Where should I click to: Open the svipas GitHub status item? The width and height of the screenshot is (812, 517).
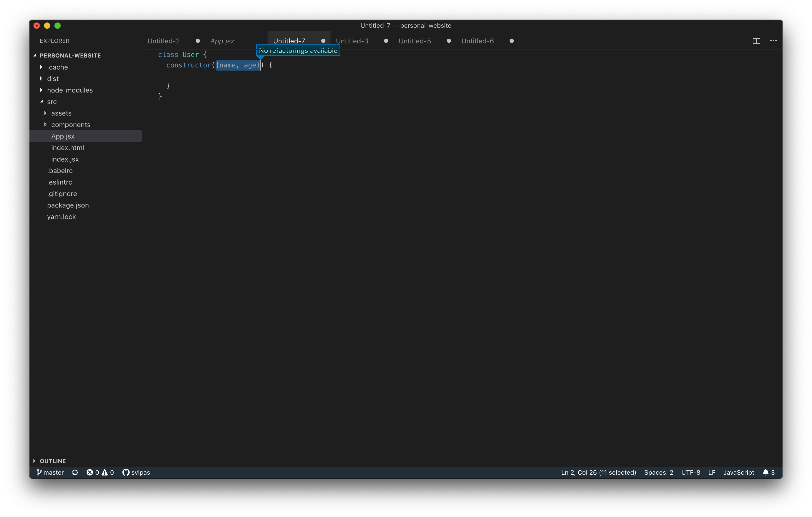(x=136, y=472)
